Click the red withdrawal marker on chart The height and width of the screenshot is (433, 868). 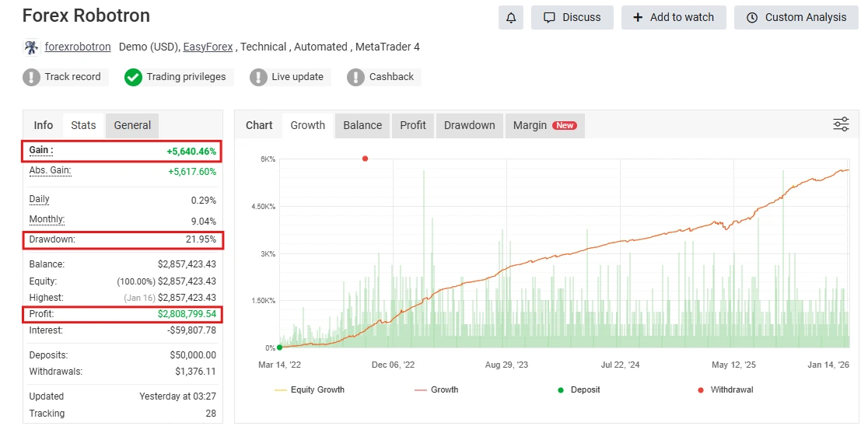(365, 159)
